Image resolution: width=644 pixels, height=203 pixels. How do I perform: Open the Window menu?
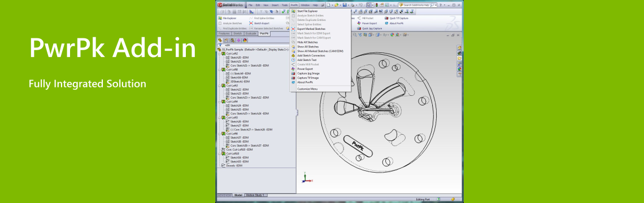pyautogui.click(x=305, y=5)
